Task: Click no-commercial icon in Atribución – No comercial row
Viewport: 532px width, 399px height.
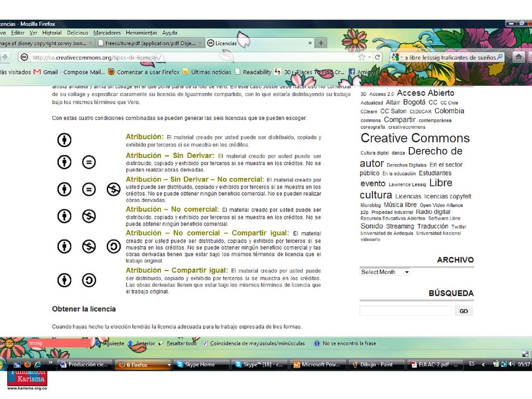Action: [x=89, y=216]
